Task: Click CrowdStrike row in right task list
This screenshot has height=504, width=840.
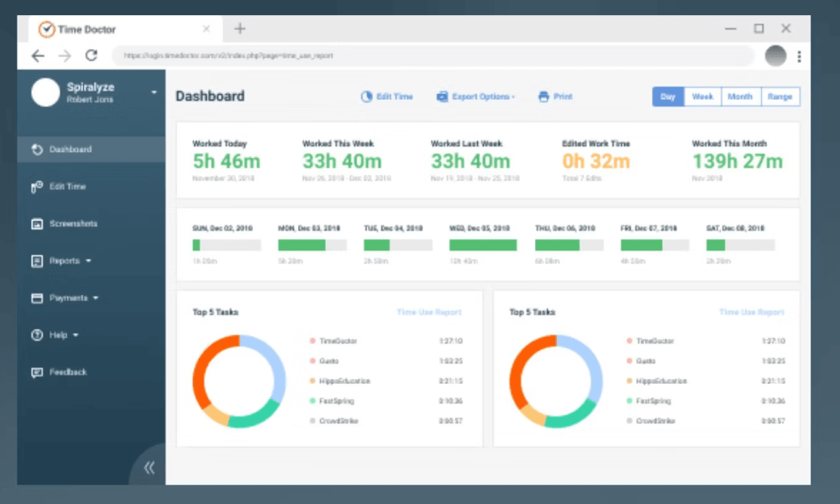Action: click(x=706, y=421)
